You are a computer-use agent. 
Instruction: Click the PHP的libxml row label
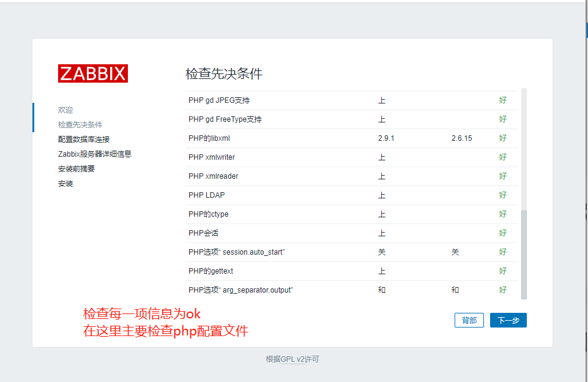[209, 138]
